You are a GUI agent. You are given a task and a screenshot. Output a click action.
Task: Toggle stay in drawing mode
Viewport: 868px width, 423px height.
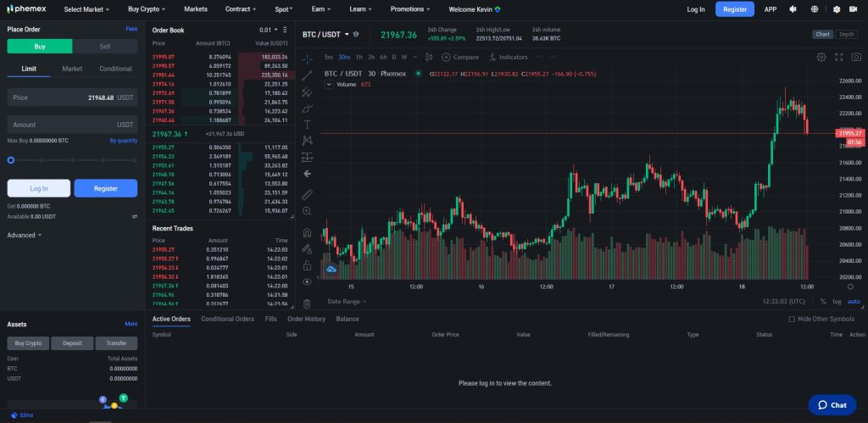coord(307,249)
